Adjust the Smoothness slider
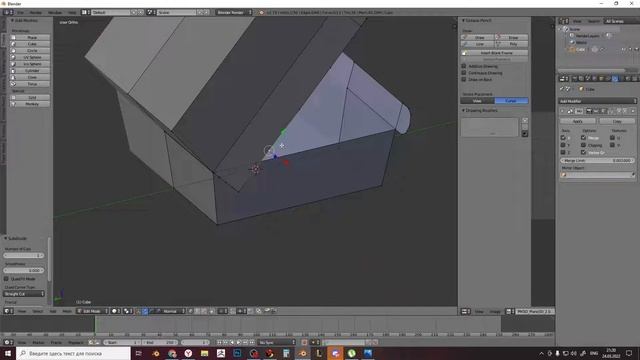 [24, 270]
